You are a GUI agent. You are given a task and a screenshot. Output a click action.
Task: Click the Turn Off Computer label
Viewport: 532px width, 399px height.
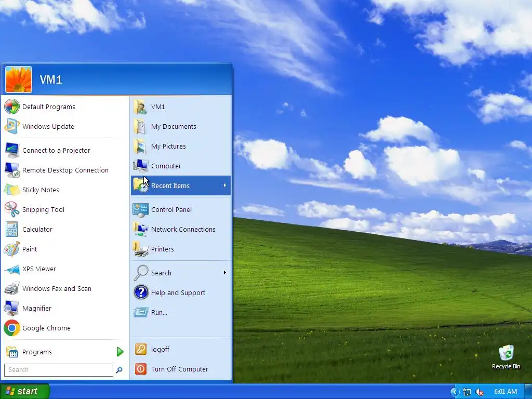click(x=179, y=369)
